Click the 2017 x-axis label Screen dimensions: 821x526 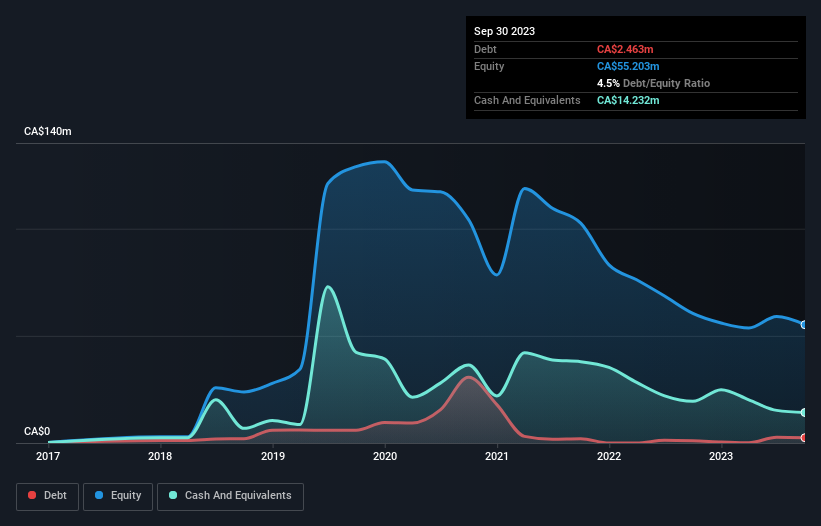pos(48,456)
